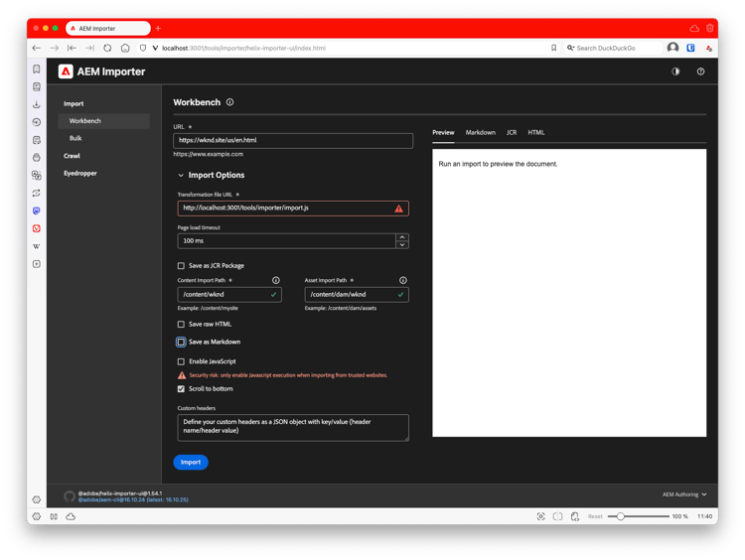Click the Content Import Path field
The height and width of the screenshot is (560, 745).
coord(229,295)
